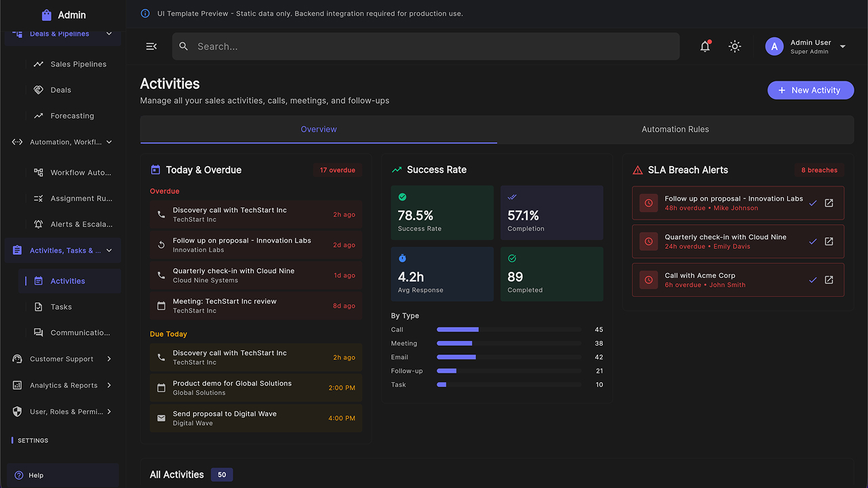Collapse the Activities, Tasks section chevron
The image size is (868, 488).
[109, 251]
